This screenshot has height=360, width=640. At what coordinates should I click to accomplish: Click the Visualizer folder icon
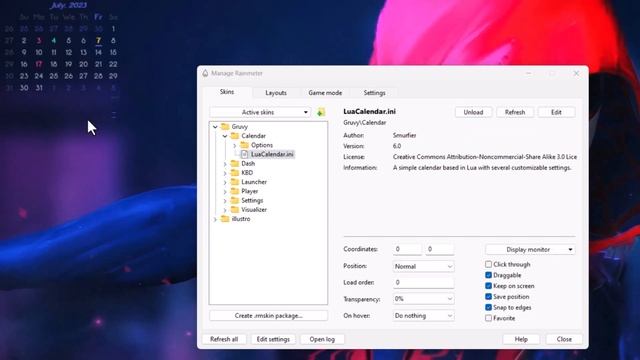pos(235,210)
